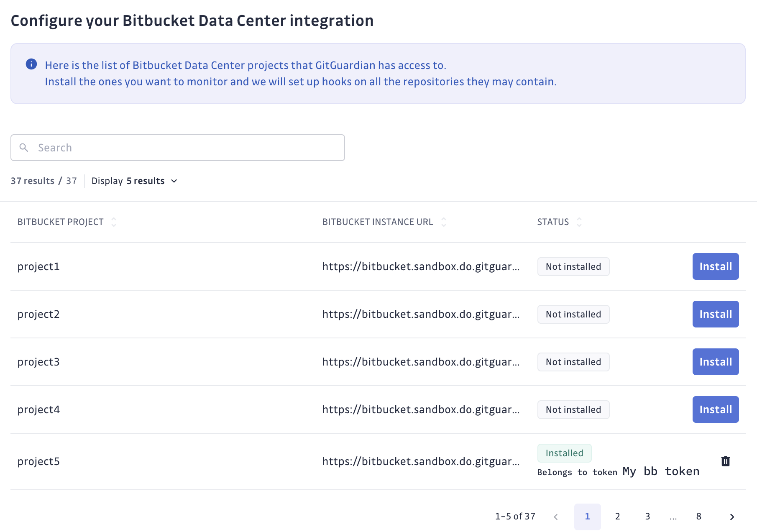Go to next page with right chevron
This screenshot has width=757, height=532.
732,517
